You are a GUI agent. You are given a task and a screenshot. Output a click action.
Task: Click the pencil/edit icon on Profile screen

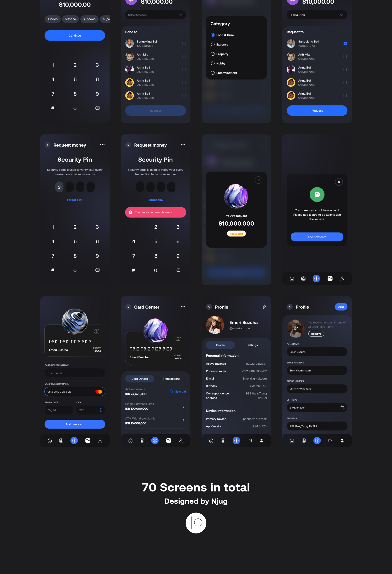pos(265,307)
